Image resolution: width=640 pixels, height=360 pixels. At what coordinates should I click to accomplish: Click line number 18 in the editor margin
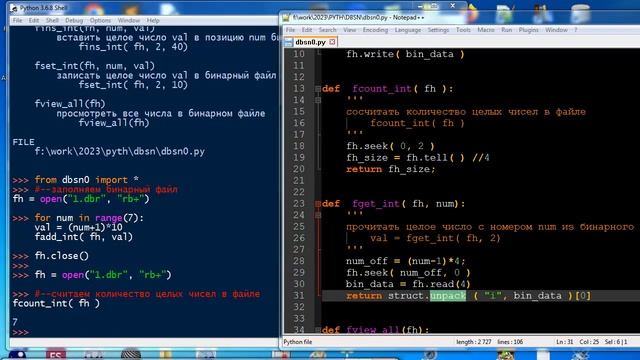[299, 146]
